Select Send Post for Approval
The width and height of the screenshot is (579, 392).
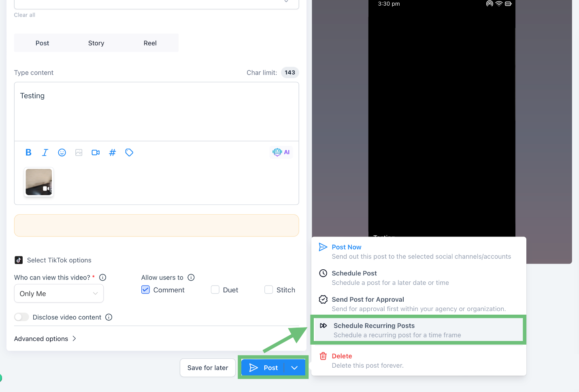tap(419, 304)
